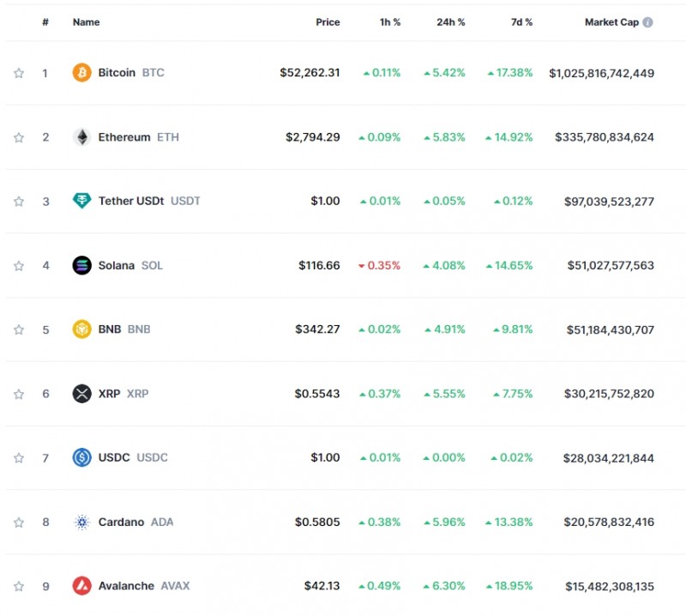Click the Bitcoin coin logo icon
This screenshot has height=616, width=686.
81,73
